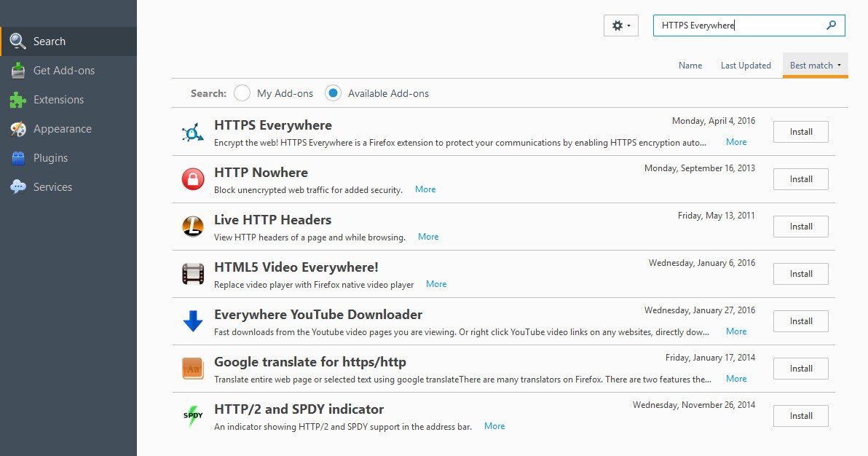
Task: Click the HTTPS Everywhere add-on icon
Action: click(x=193, y=132)
